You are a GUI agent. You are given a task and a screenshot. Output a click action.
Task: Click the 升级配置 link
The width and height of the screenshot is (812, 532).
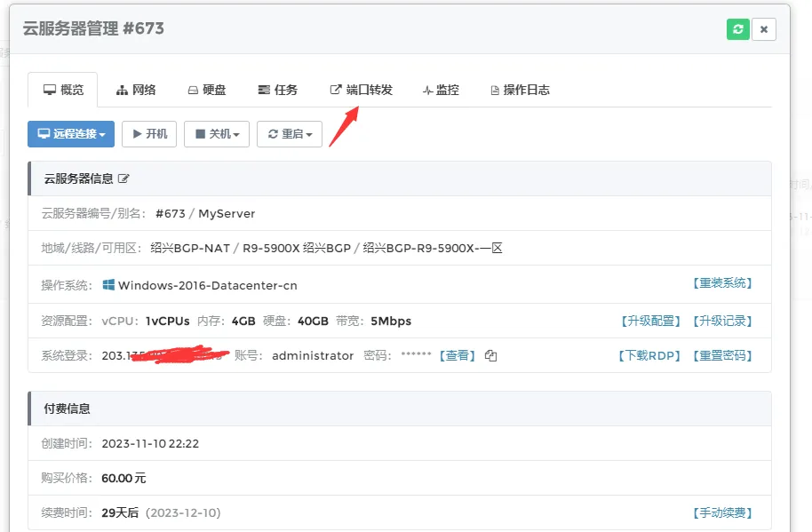(x=649, y=321)
